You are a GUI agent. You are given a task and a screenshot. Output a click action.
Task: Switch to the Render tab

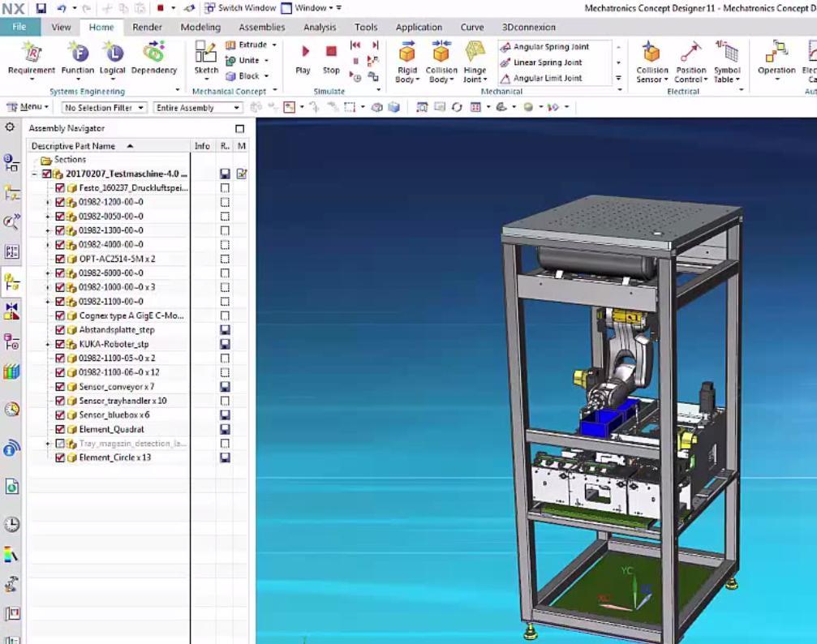coord(147,27)
